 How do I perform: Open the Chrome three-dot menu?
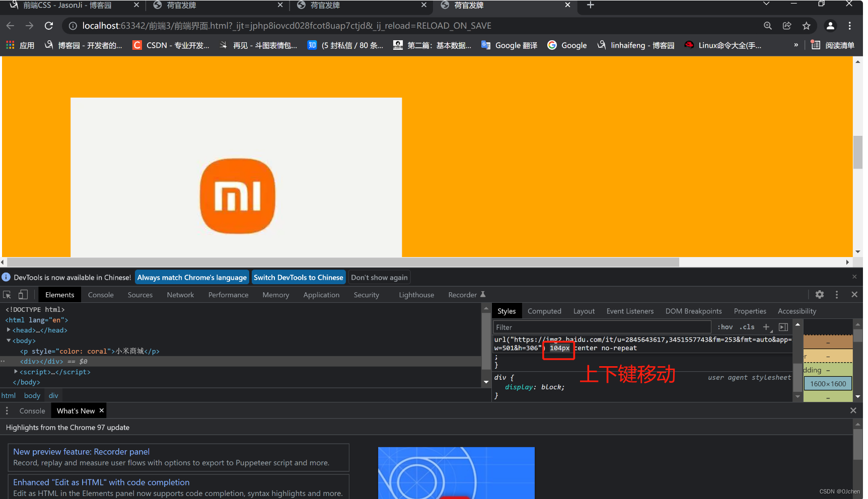(849, 26)
